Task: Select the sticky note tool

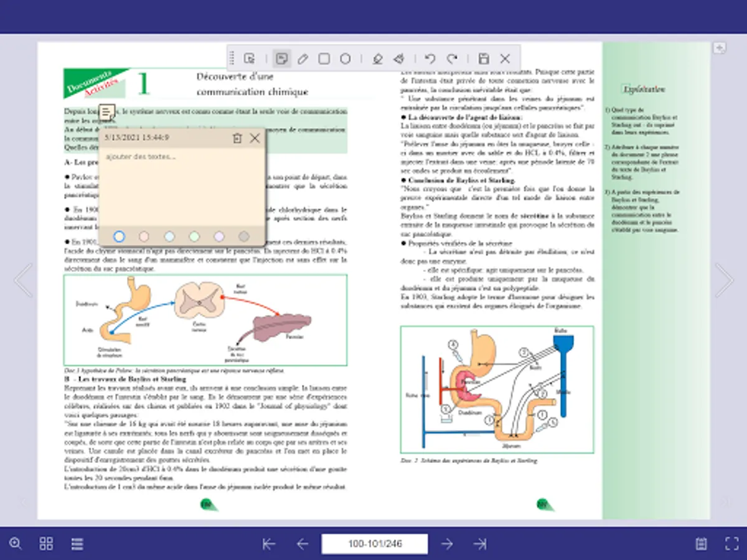Action: point(281,59)
